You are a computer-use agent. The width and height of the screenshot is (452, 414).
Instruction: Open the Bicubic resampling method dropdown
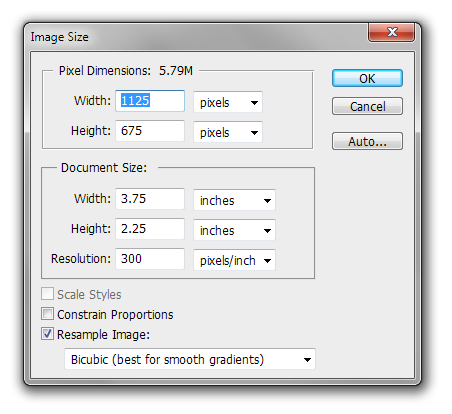pyautogui.click(x=190, y=359)
